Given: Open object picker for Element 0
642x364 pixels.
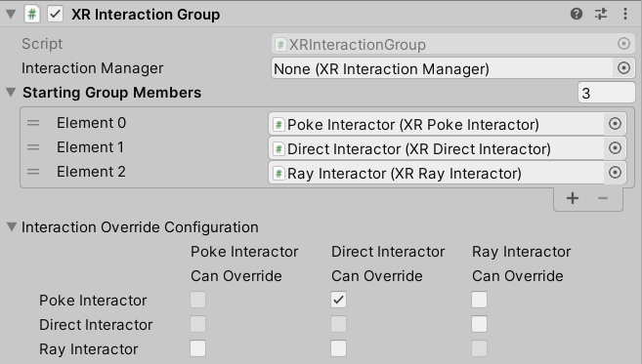Looking at the screenshot, I should point(615,124).
